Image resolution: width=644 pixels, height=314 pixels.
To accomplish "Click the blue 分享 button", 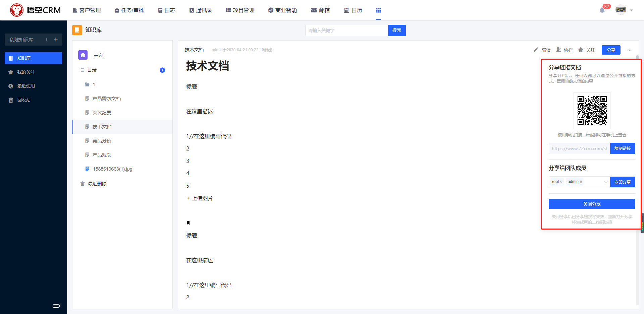I will click(611, 50).
